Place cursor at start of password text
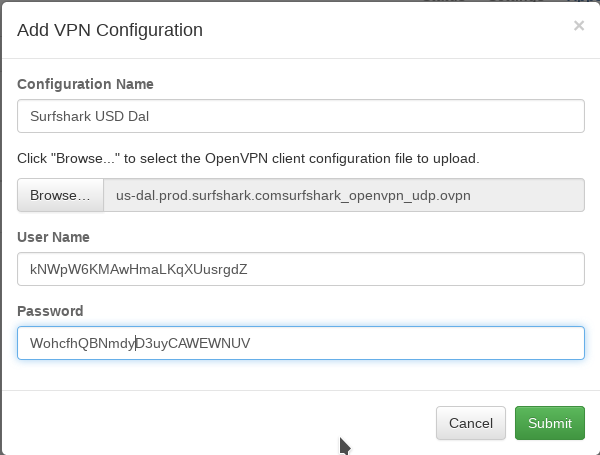Viewport: 600px width, 455px height. (30, 343)
